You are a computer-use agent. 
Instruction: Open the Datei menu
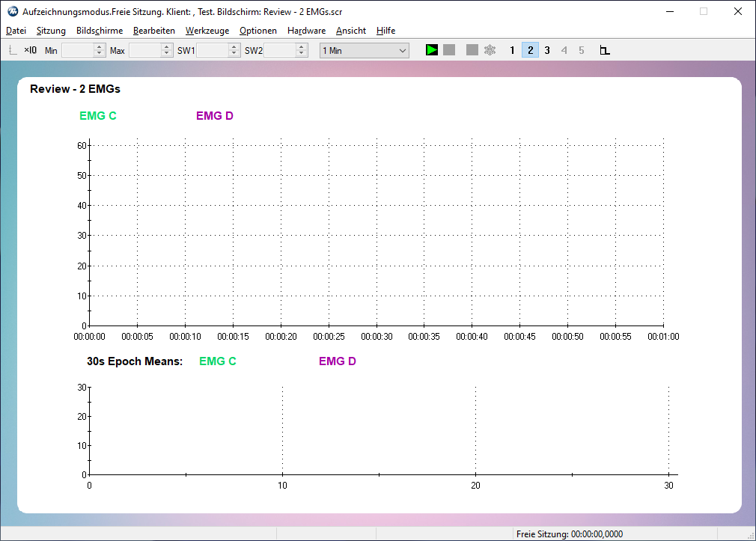[16, 31]
